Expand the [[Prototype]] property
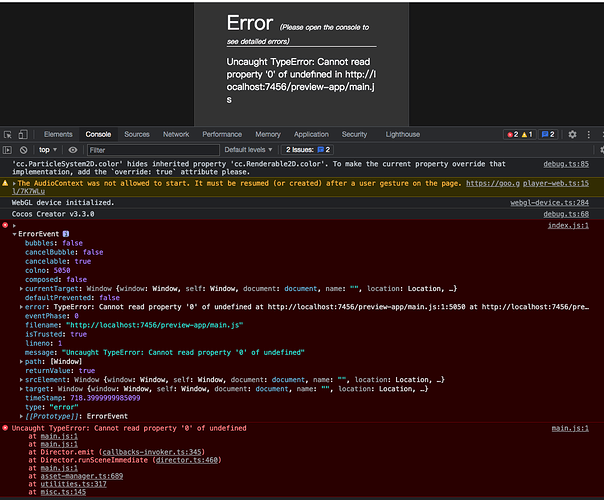Image resolution: width=604 pixels, height=500 pixels. coord(21,416)
